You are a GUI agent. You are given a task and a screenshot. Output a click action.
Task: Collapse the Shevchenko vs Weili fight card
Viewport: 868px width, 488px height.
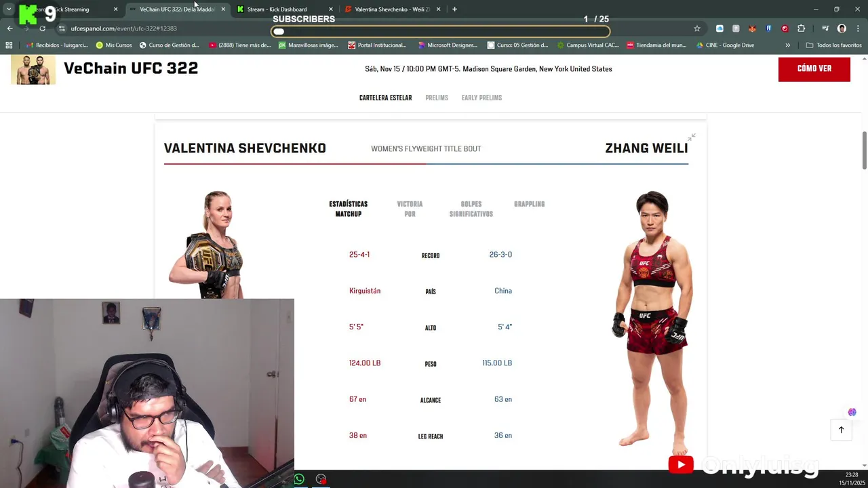coord(691,138)
